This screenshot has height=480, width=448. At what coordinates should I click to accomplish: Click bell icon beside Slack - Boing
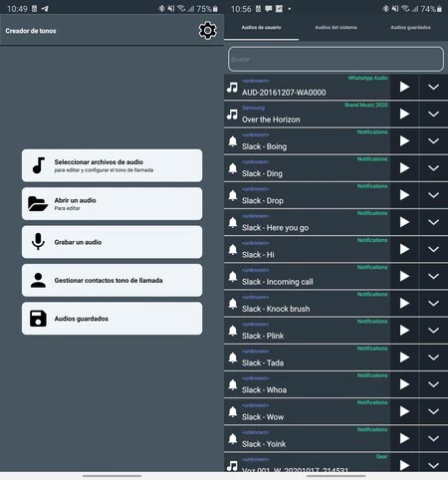tap(233, 141)
